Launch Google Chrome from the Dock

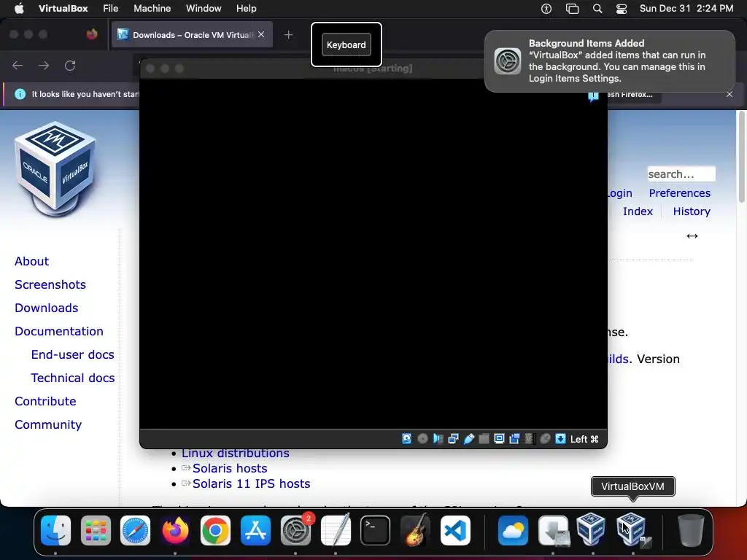coord(215,530)
